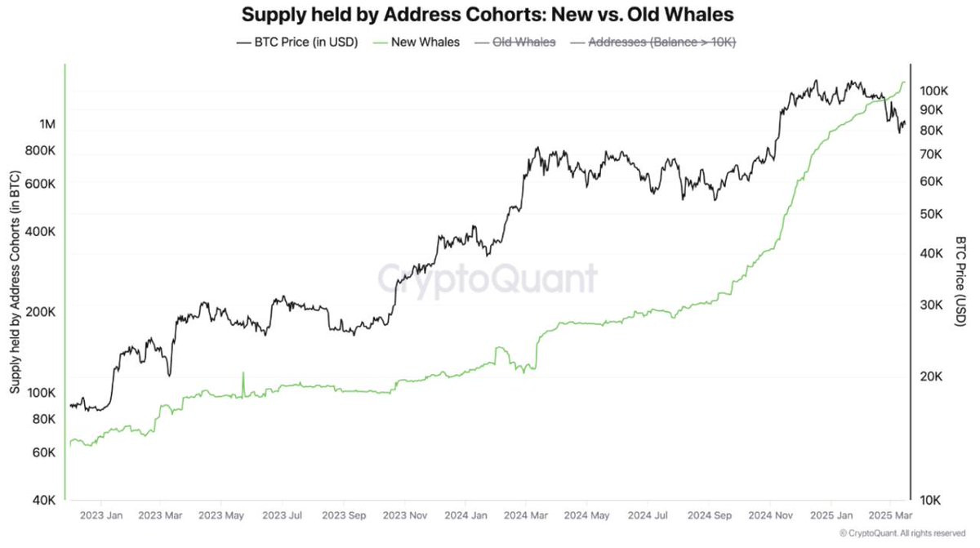
Task: Select the 2023 Jan x-axis label
Action: (x=101, y=515)
